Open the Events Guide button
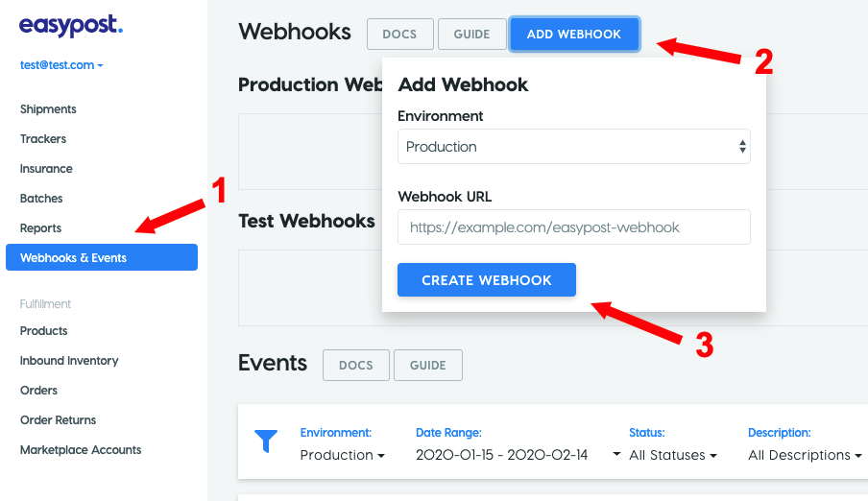The height and width of the screenshot is (501, 868). click(x=428, y=366)
